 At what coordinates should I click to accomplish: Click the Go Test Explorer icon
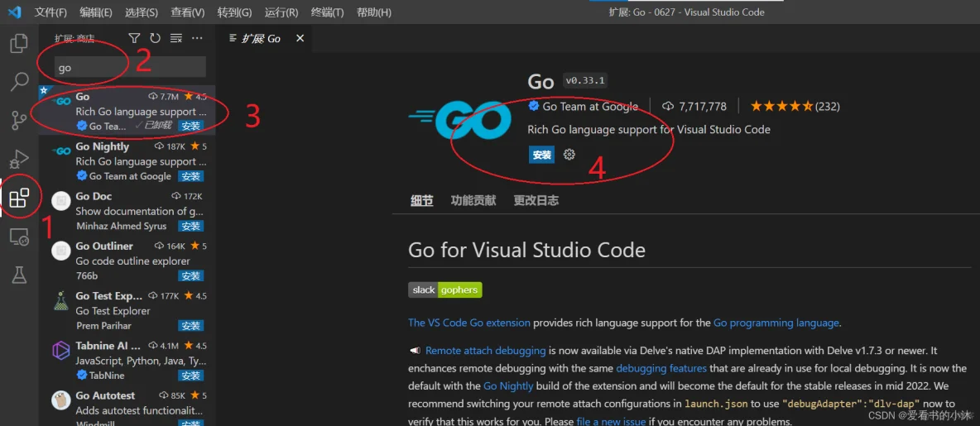coord(61,301)
